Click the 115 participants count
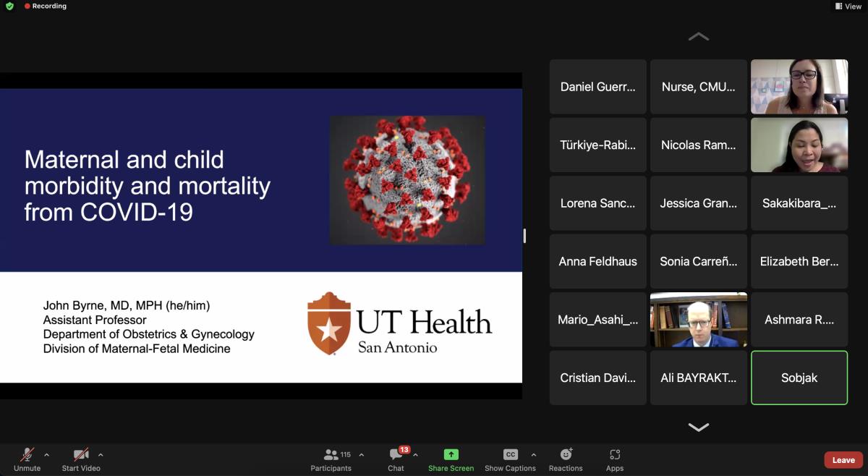 click(346, 454)
